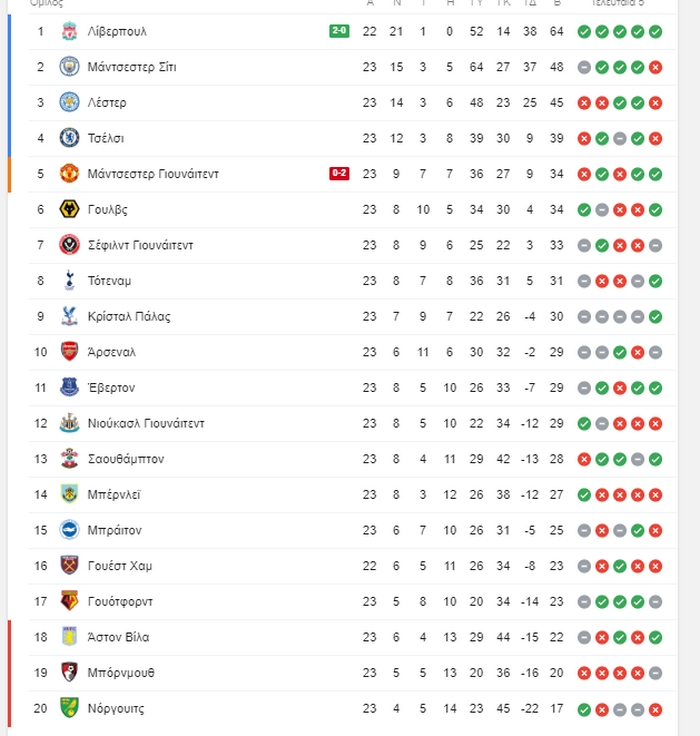The width and height of the screenshot is (700, 736).
Task: Click the Manchester City club crest
Action: click(69, 67)
